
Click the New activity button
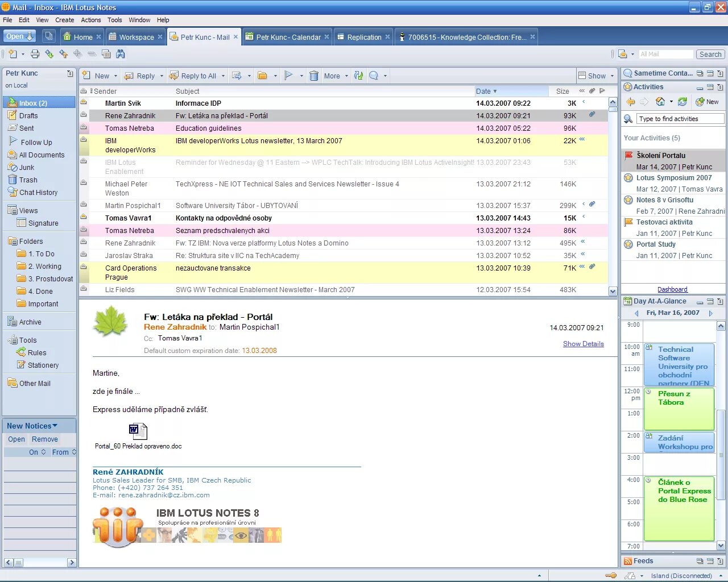[x=708, y=102]
